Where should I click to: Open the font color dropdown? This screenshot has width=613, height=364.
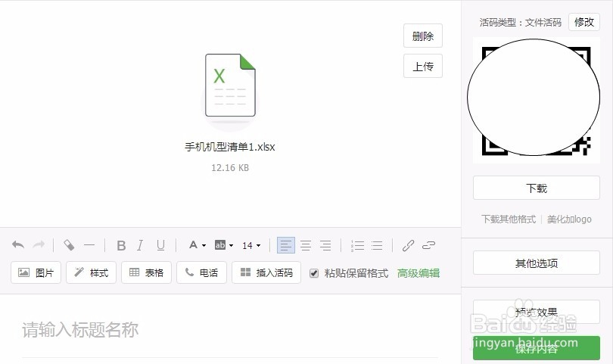tap(198, 245)
